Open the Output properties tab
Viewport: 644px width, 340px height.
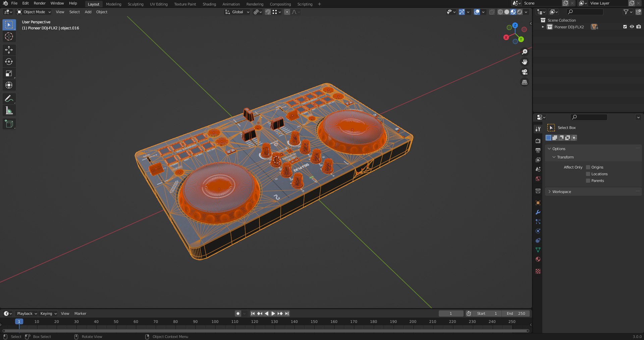538,150
